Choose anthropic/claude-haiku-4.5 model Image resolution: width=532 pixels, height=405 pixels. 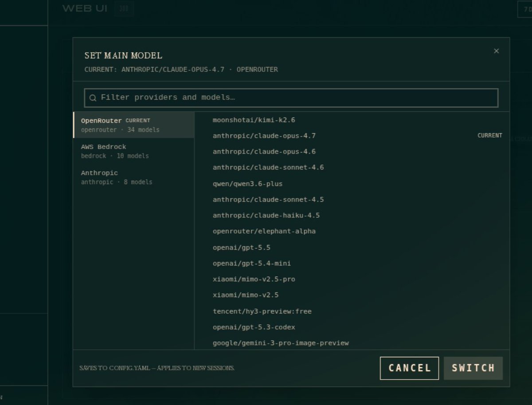click(x=352, y=216)
